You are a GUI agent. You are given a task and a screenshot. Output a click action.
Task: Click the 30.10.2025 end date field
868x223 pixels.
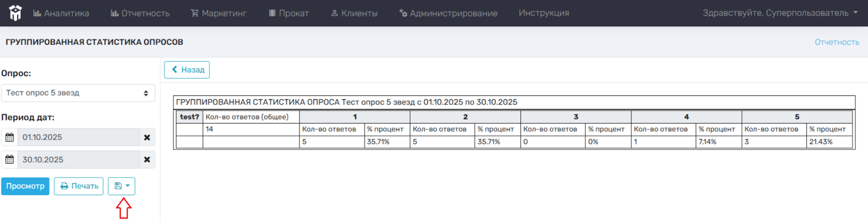[78, 160]
